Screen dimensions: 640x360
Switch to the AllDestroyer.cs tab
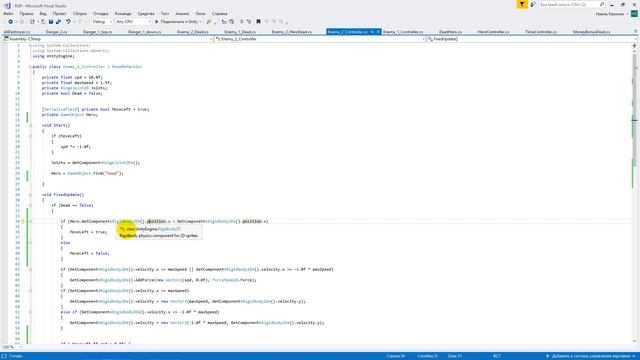[17, 32]
